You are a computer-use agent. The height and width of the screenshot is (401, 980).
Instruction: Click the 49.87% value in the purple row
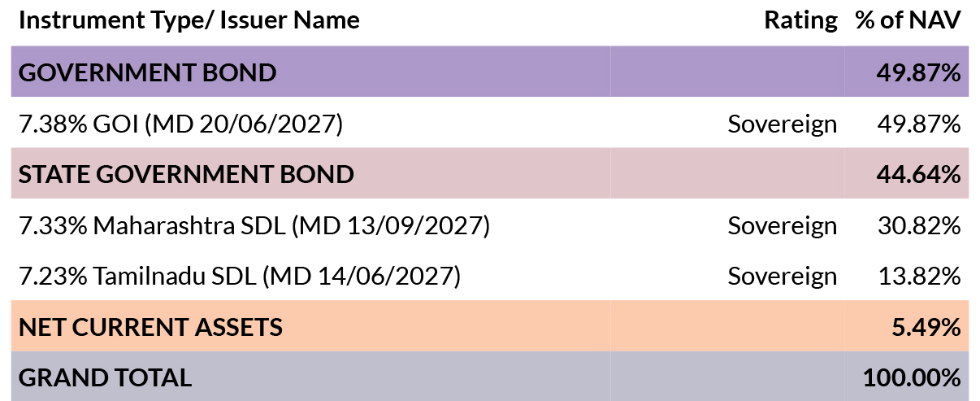pyautogui.click(x=918, y=72)
